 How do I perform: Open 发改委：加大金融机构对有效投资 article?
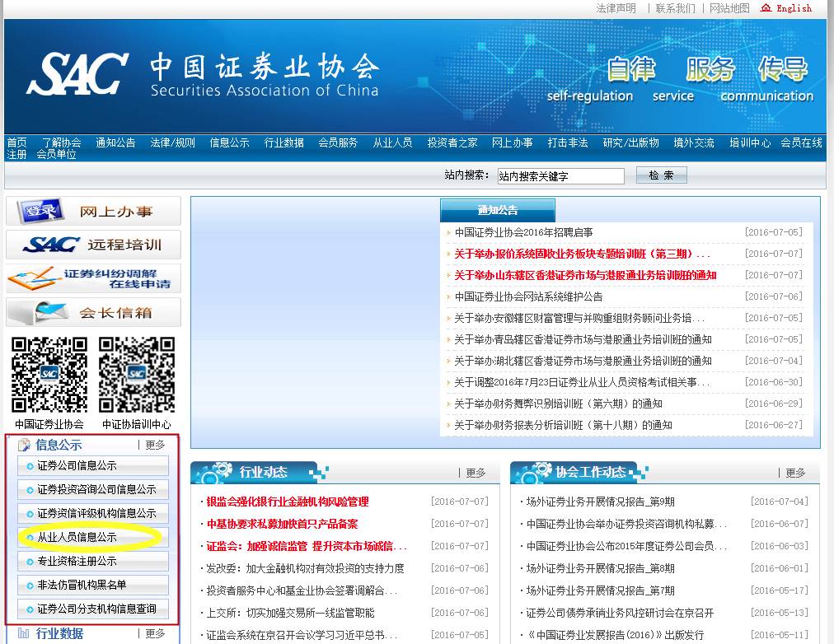[x=305, y=568]
